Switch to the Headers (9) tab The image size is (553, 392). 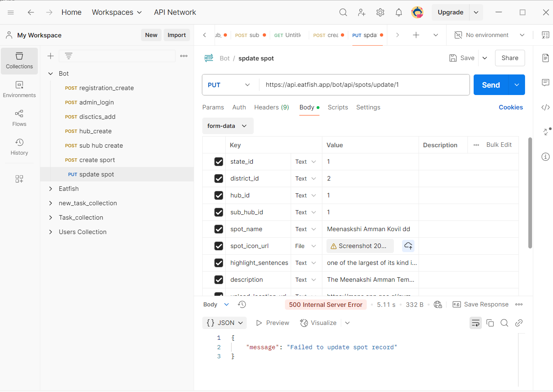tap(271, 107)
